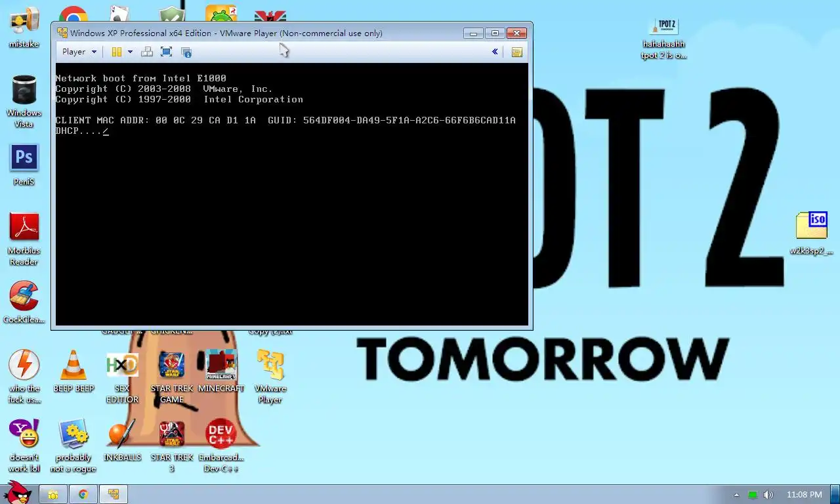
Task: Open the HxD hex editor shortcut
Action: 123,376
